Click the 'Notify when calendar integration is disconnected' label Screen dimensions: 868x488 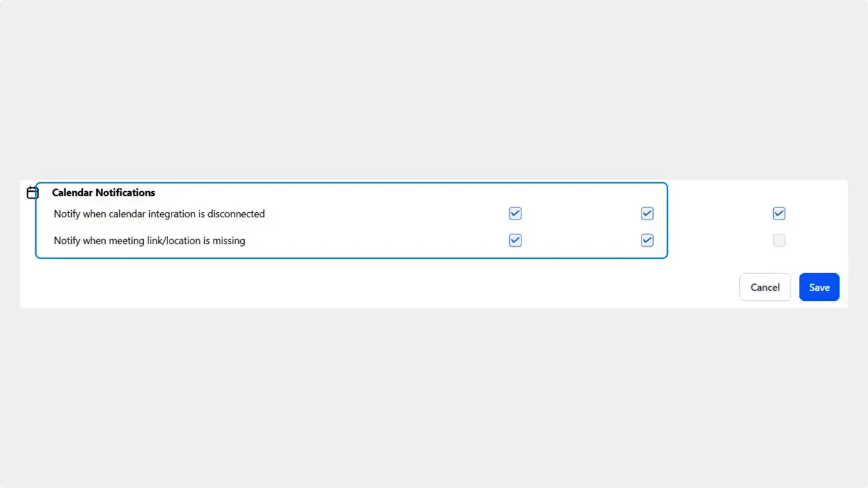click(159, 213)
